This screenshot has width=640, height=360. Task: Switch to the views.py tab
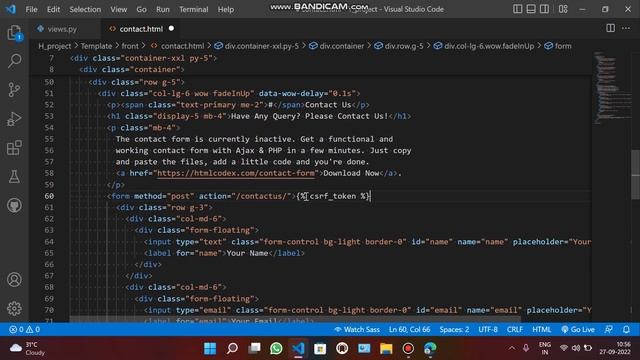(62, 29)
